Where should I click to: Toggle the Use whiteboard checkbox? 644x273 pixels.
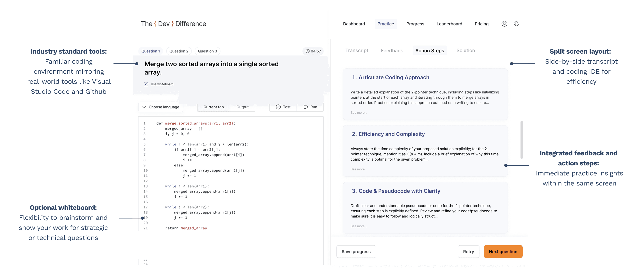click(146, 84)
